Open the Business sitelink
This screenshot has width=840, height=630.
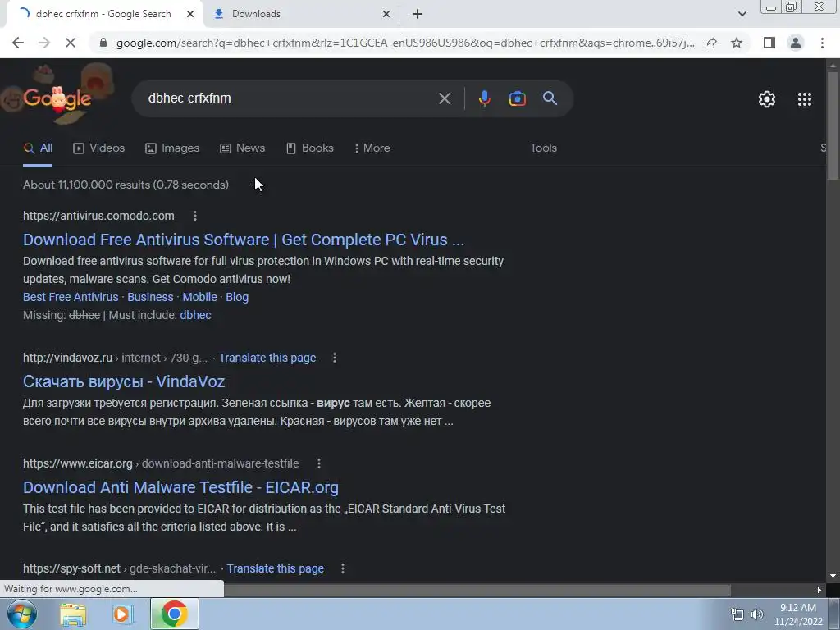pyautogui.click(x=150, y=297)
